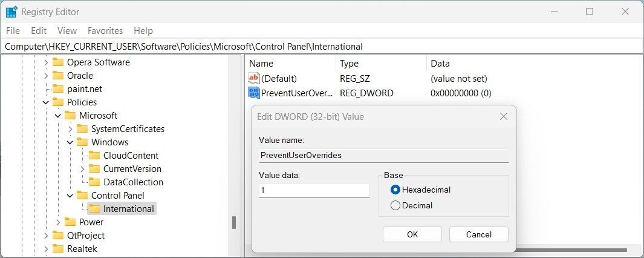Click the REG_SZ type cell

355,78
